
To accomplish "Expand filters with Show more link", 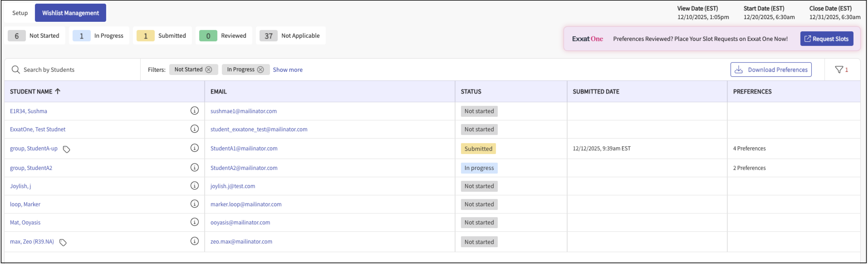I will 287,70.
